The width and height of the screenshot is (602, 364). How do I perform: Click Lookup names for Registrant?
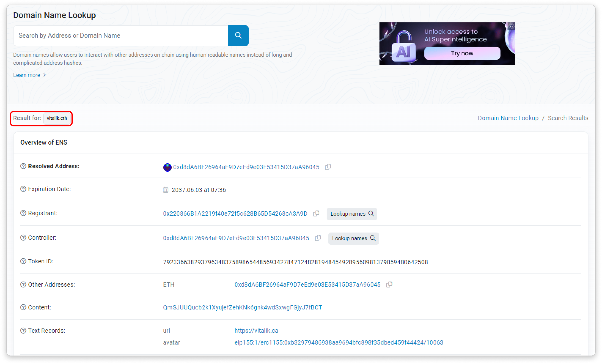pos(352,214)
